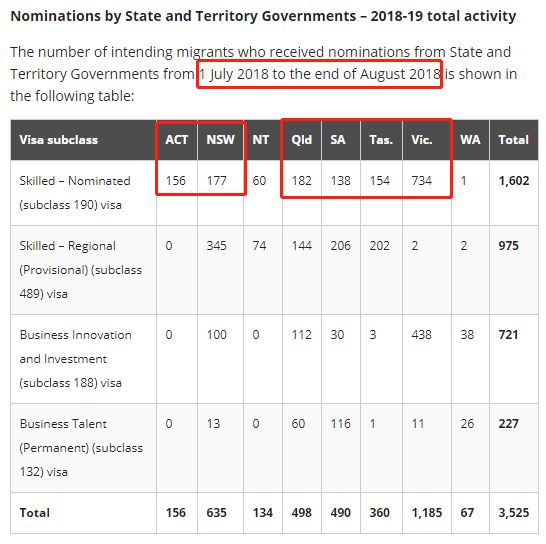Click the grand total 3,525 cell
Screen dimensions: 546x544
pos(514,513)
